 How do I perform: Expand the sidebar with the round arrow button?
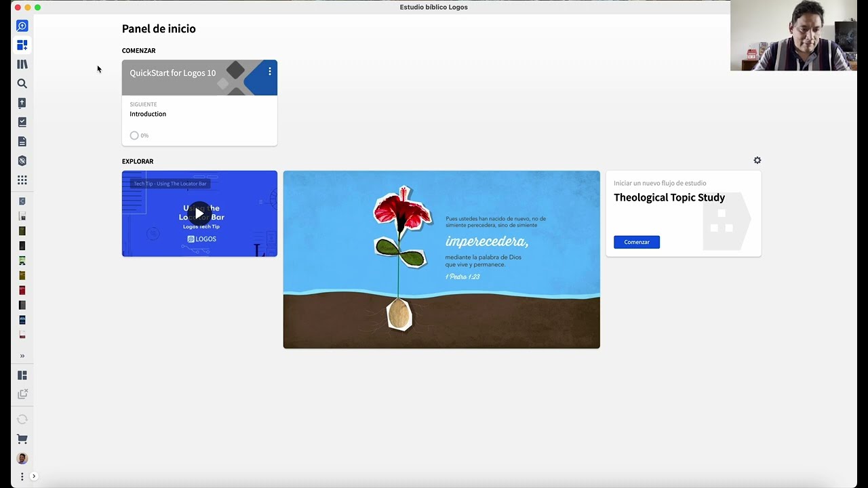(34, 476)
